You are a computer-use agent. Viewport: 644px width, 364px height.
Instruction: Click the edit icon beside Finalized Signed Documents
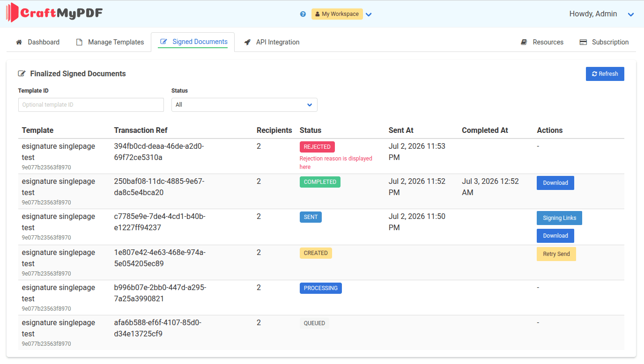click(22, 73)
